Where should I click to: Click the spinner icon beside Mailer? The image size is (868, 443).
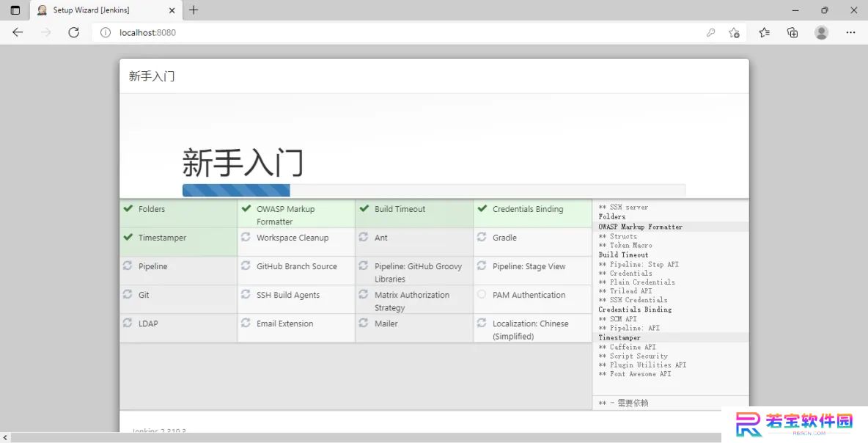(363, 323)
